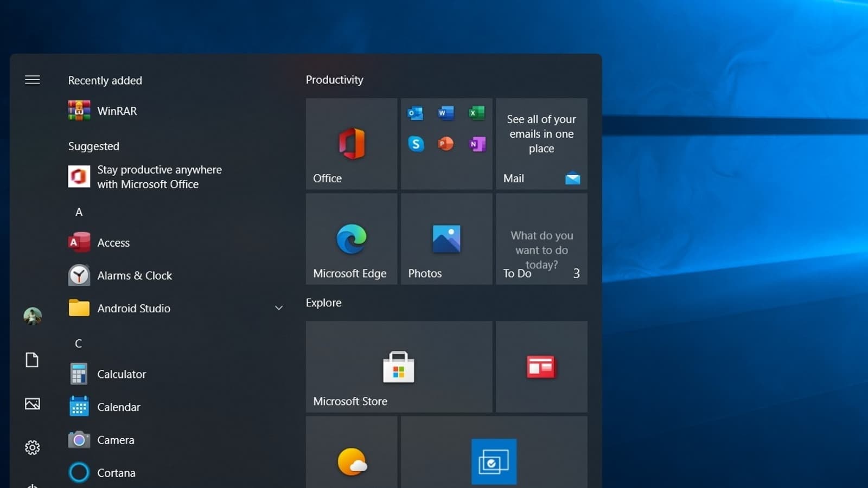Select the OneNote icon in Office apps tile

(477, 144)
